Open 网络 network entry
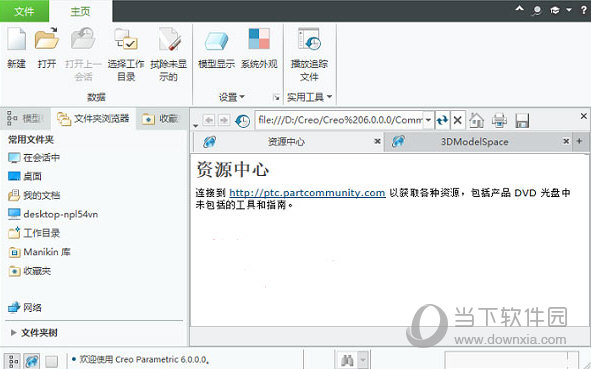The image size is (591, 369). point(25,308)
